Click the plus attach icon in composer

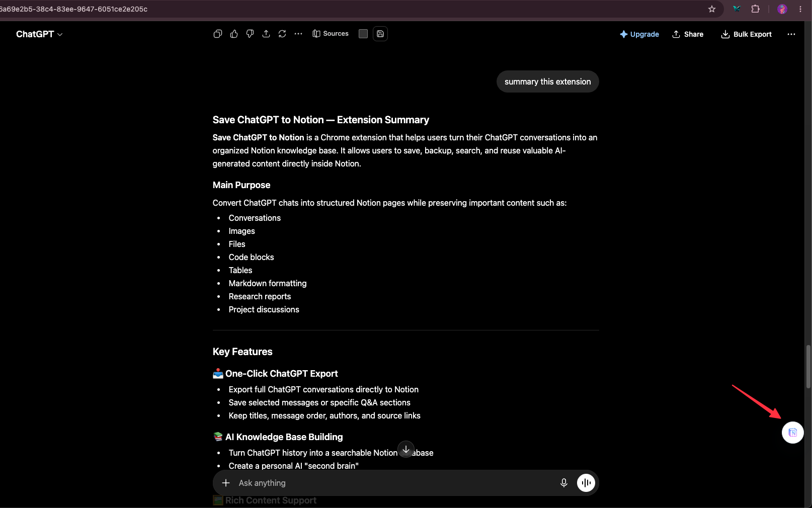(x=226, y=483)
